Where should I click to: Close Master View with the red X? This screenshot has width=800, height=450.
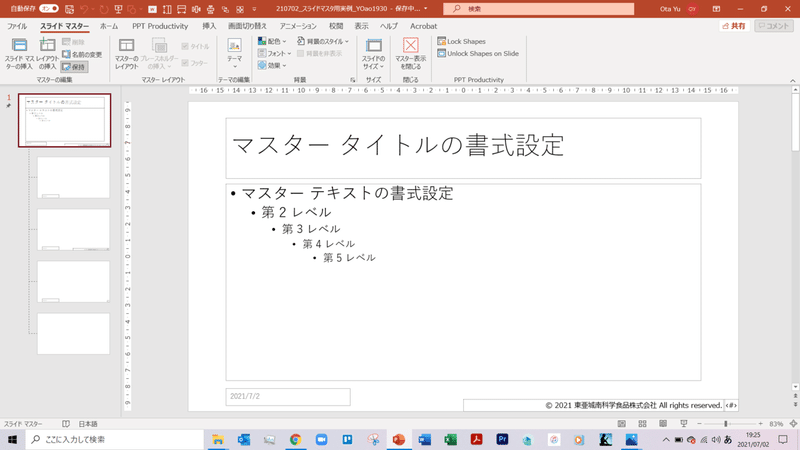coord(411,53)
